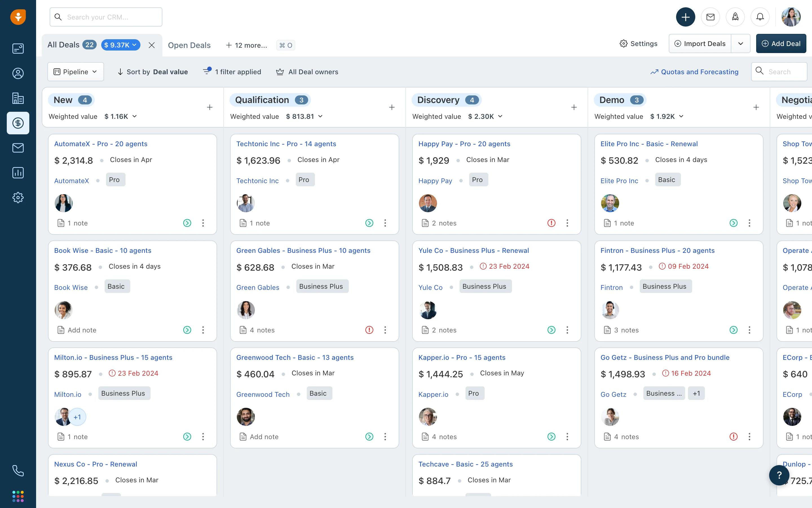Click the rocket icon in header

(x=735, y=17)
